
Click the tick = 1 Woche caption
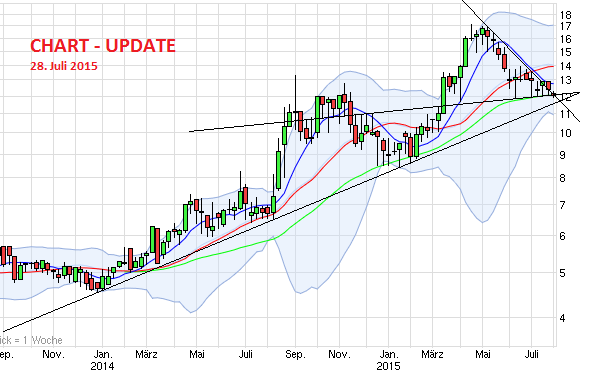coord(31,341)
